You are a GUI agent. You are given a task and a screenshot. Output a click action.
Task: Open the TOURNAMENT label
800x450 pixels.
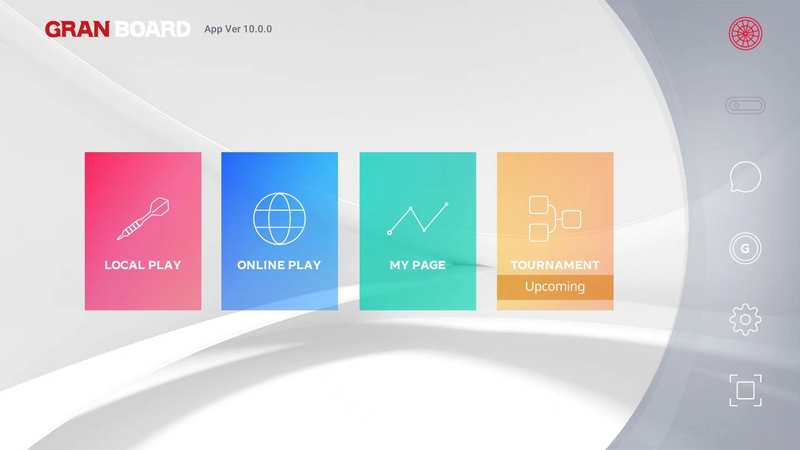[x=555, y=265]
